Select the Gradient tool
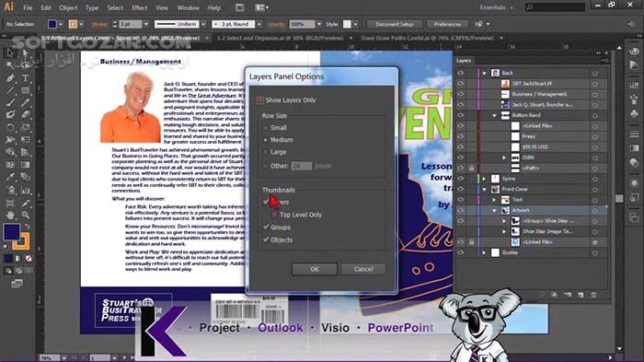The width and height of the screenshot is (644, 362). [26, 165]
